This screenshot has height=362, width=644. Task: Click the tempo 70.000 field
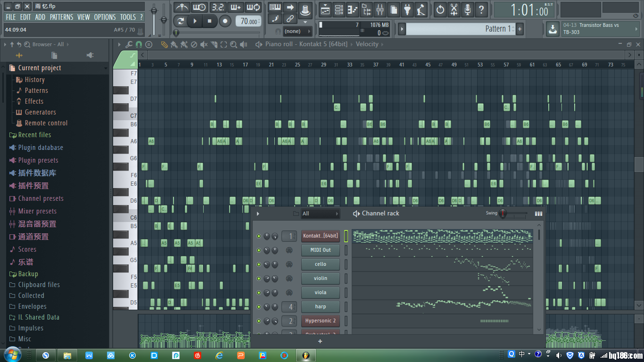point(248,21)
